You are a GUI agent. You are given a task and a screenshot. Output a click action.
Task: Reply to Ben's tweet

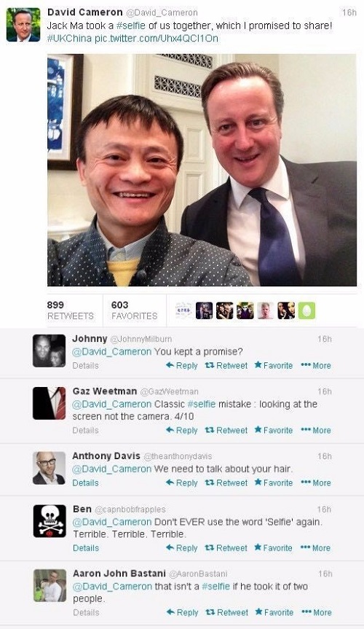click(181, 547)
